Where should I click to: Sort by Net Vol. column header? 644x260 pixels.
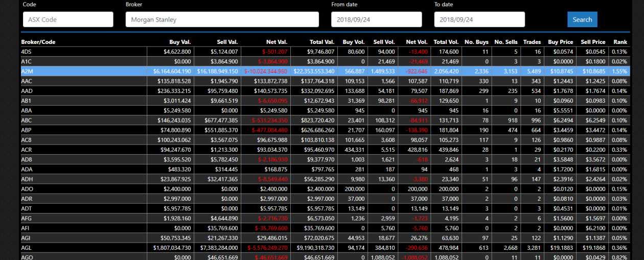[x=417, y=42]
